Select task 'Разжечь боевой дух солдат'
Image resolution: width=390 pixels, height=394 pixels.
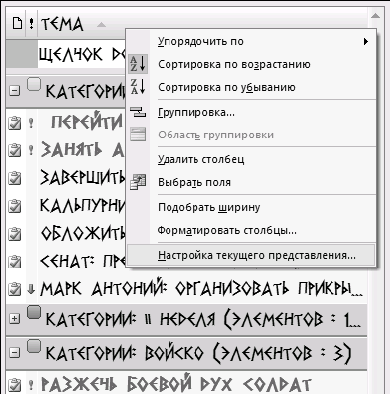pos(176,384)
